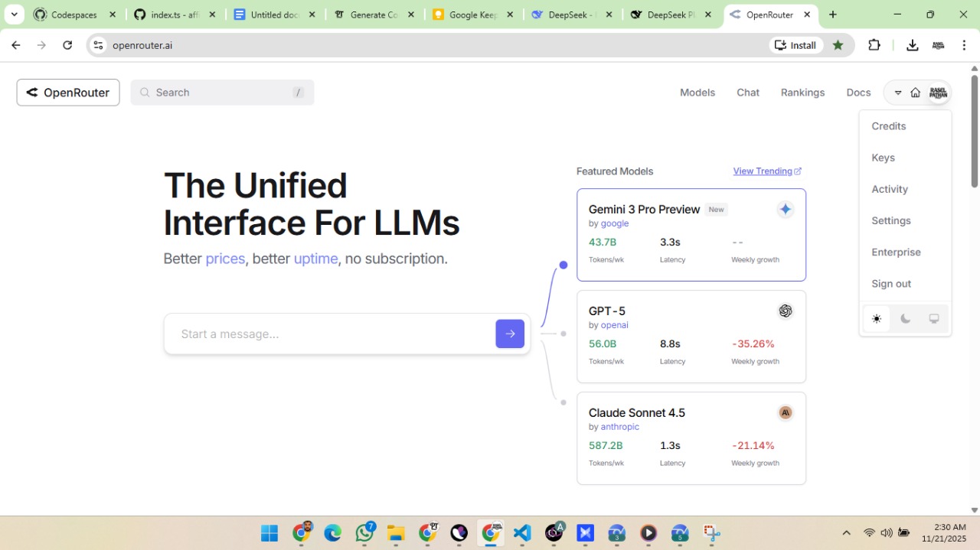Bookmark page with the star icon

pyautogui.click(x=838, y=45)
